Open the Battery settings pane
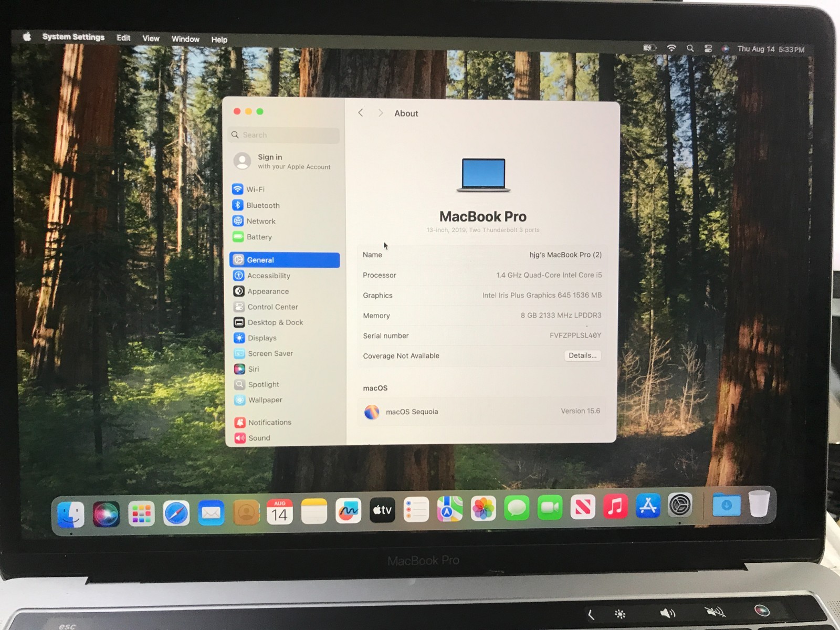The height and width of the screenshot is (630, 840). pos(259,237)
